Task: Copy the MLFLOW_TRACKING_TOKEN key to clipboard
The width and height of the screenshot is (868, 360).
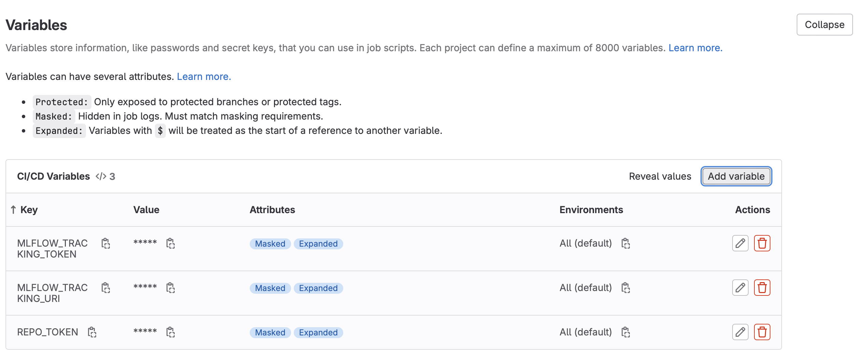Action: click(105, 244)
